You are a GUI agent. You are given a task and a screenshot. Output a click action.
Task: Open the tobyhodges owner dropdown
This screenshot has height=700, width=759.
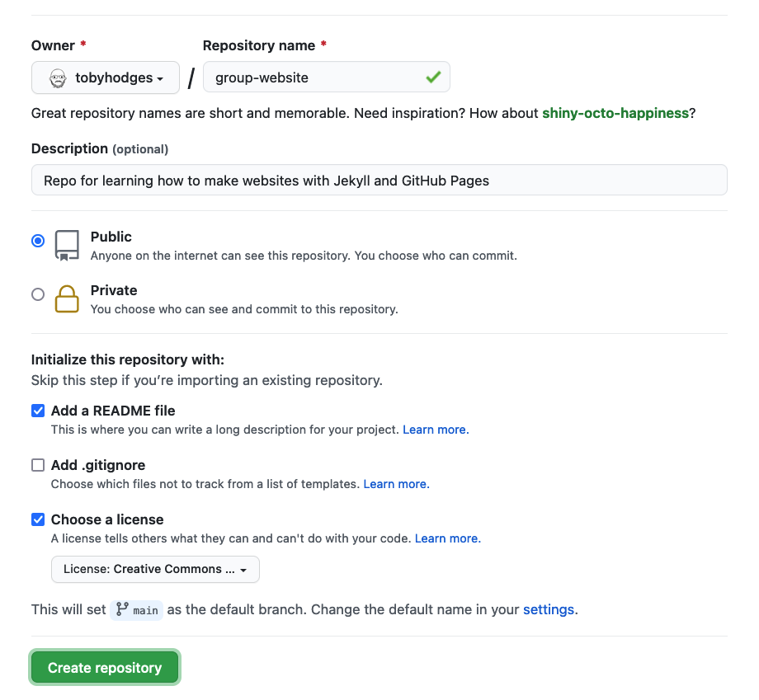pos(106,78)
